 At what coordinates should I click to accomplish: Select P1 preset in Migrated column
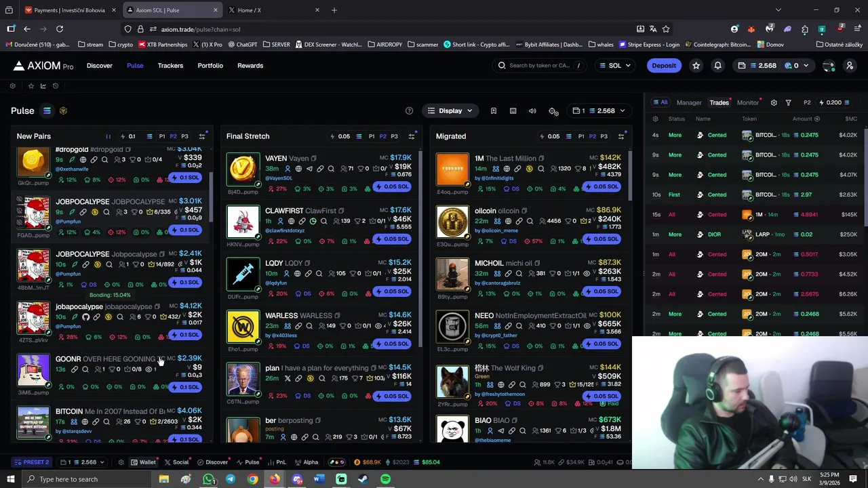[580, 136]
